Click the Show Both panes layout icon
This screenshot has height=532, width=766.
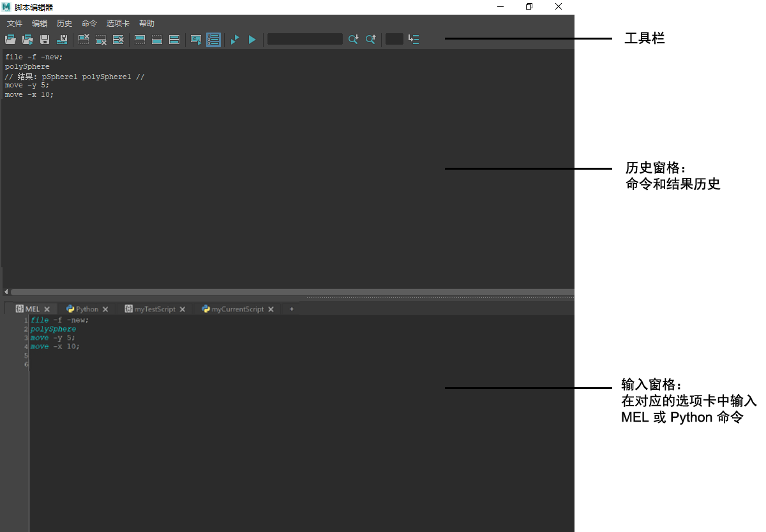point(174,40)
